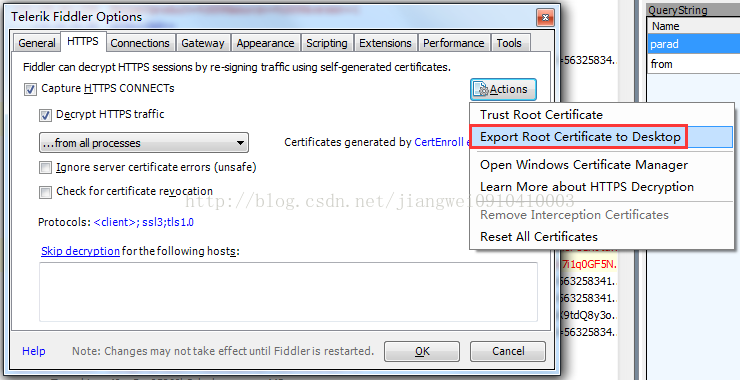
Task: Select the 'parad' row in QueryString
Action: click(694, 44)
